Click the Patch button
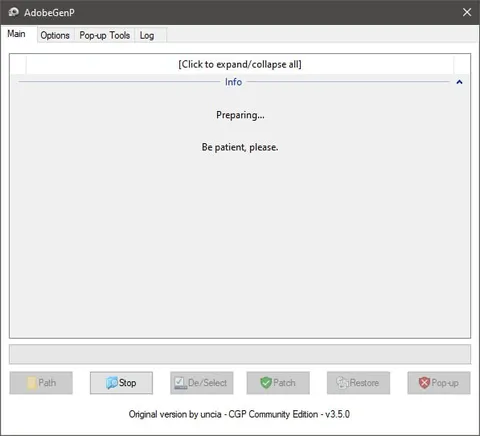The height and width of the screenshot is (436, 480). [x=278, y=383]
